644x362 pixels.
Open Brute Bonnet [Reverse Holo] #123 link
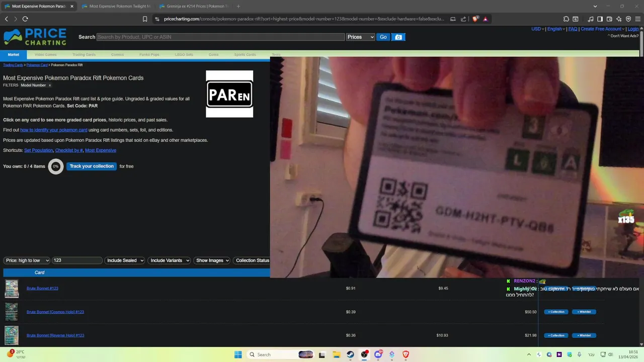point(55,335)
